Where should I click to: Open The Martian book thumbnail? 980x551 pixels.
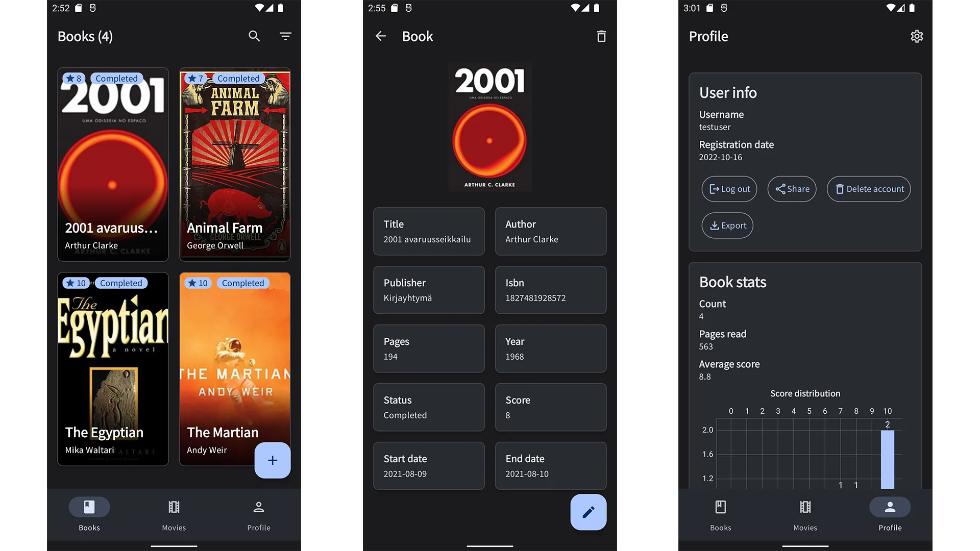pos(235,369)
